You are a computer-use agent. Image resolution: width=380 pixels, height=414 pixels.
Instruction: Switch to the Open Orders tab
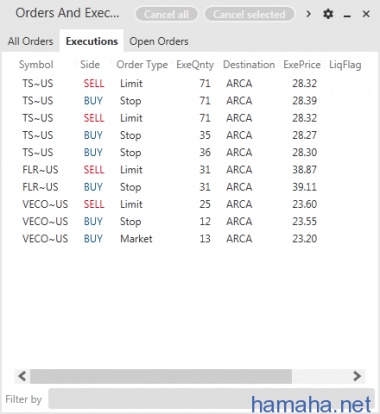[159, 41]
